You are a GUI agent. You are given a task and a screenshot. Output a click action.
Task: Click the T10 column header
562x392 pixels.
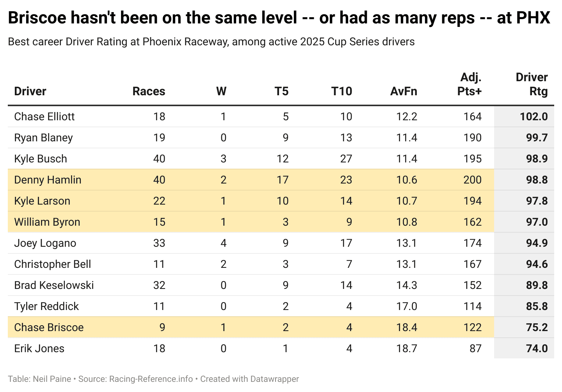coord(341,91)
